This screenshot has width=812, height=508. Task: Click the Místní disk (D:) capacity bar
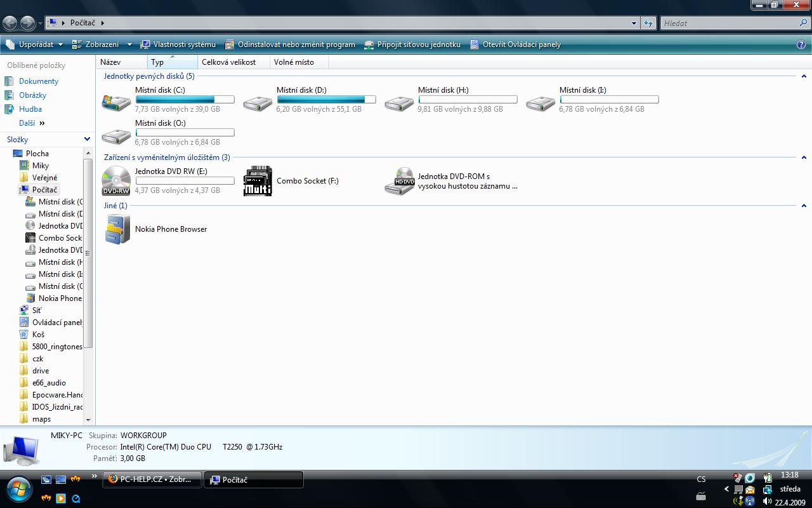[326, 100]
